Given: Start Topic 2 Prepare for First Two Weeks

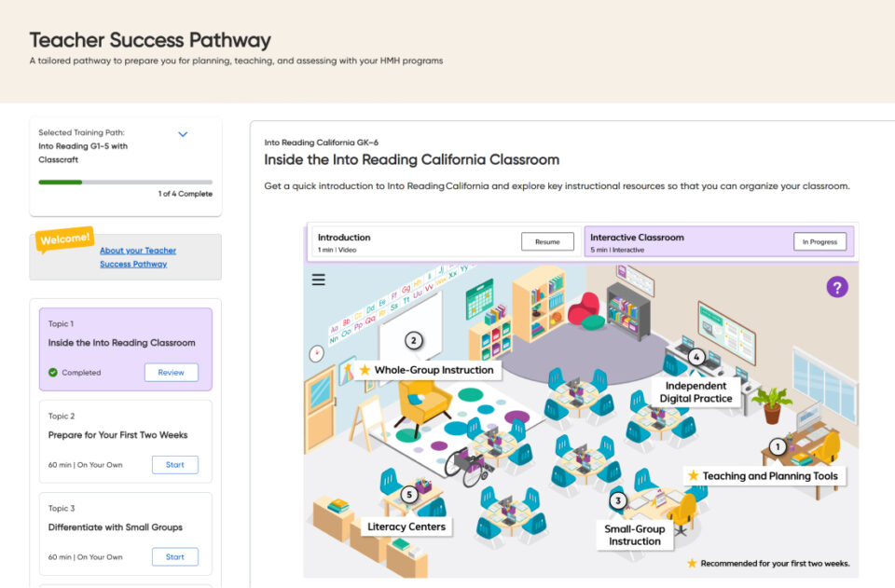Looking at the screenshot, I should click(x=175, y=465).
